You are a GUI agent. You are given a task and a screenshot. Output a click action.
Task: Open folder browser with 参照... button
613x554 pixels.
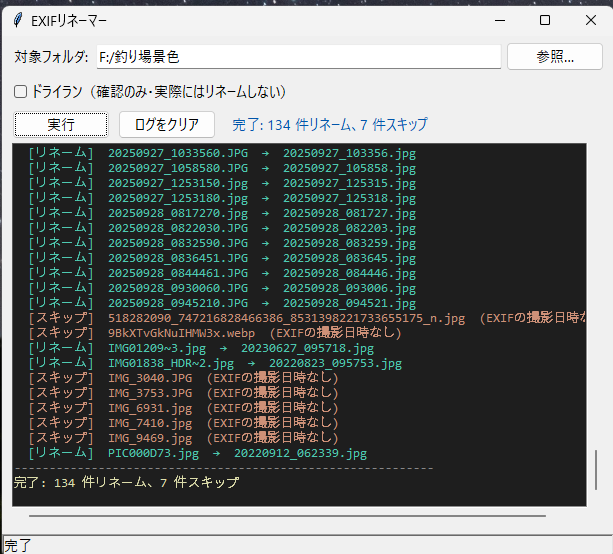click(x=555, y=57)
